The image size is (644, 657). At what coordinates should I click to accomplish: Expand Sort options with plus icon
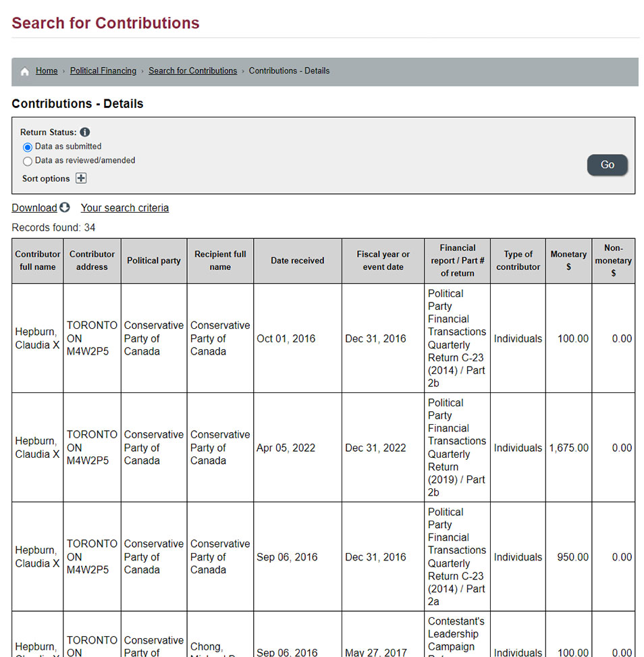tap(81, 178)
